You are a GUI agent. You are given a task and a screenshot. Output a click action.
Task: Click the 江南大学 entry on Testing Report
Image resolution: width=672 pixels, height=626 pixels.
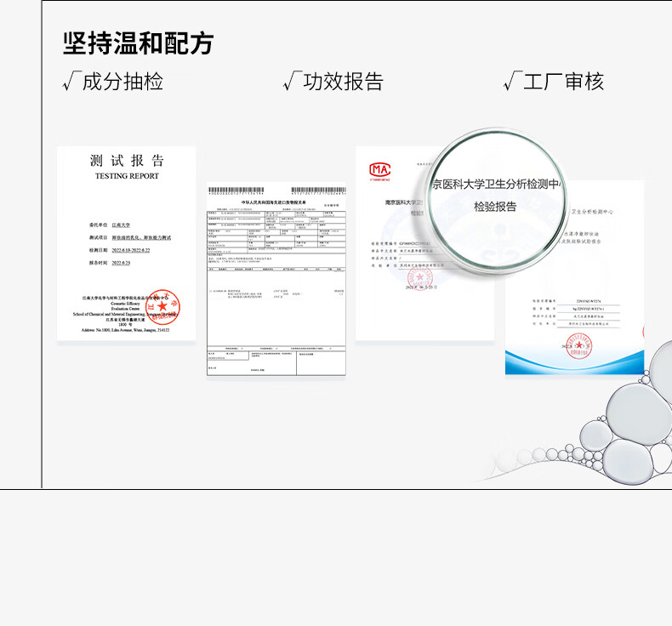tap(121, 225)
